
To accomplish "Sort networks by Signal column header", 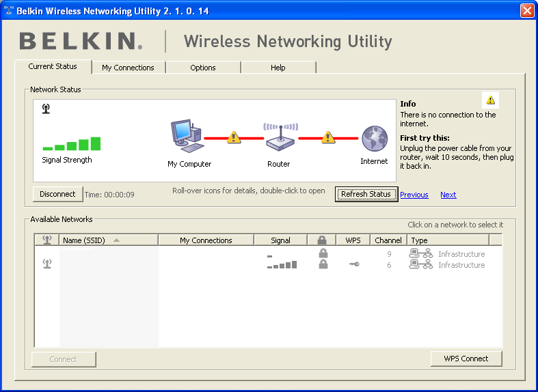I will (x=280, y=240).
